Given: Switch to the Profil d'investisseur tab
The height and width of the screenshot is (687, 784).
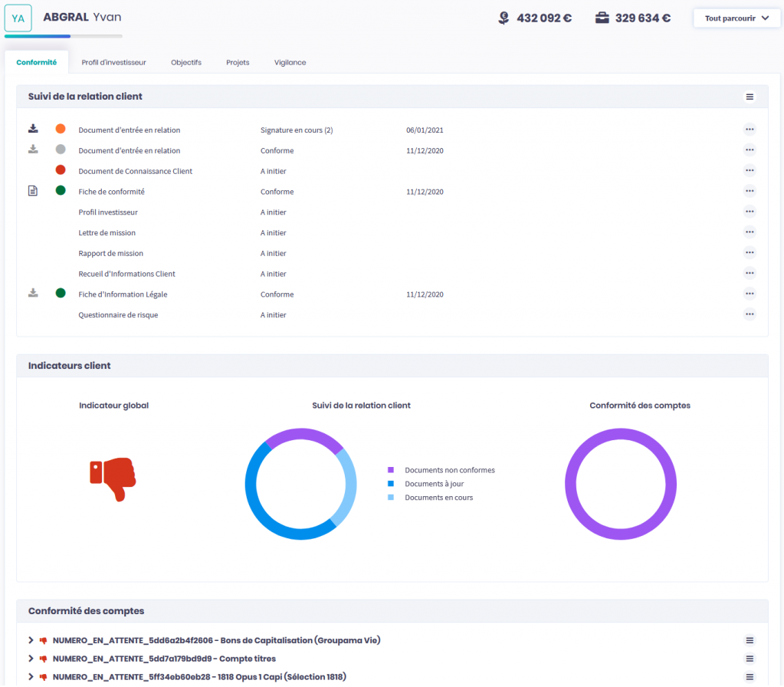Looking at the screenshot, I should click(113, 62).
